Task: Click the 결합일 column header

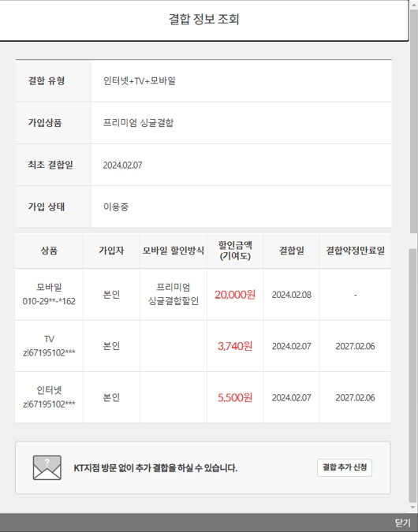Action: click(291, 251)
